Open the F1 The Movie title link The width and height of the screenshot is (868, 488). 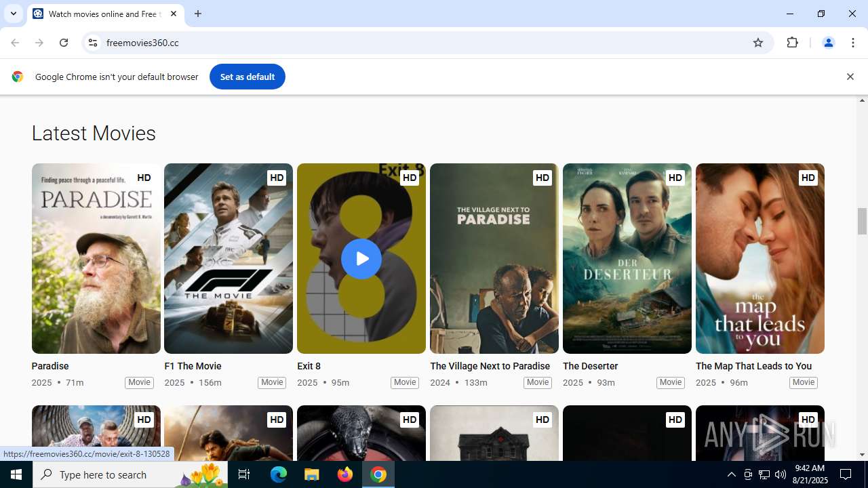tap(193, 366)
